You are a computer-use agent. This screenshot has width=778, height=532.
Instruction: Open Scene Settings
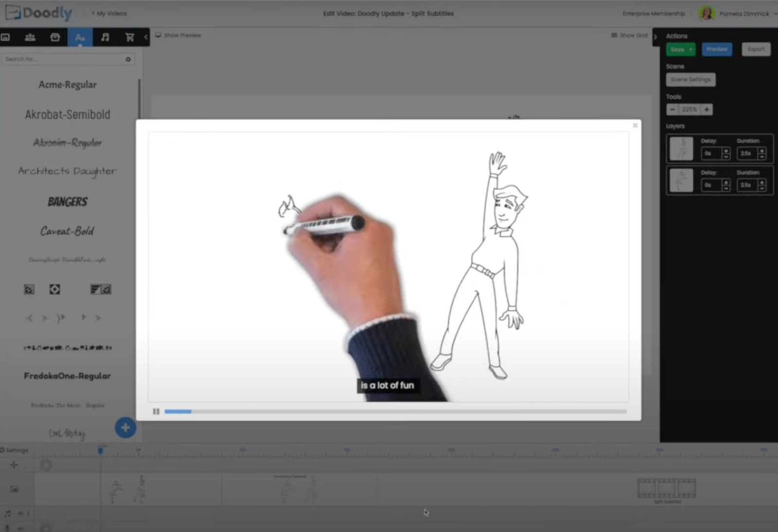click(x=690, y=80)
